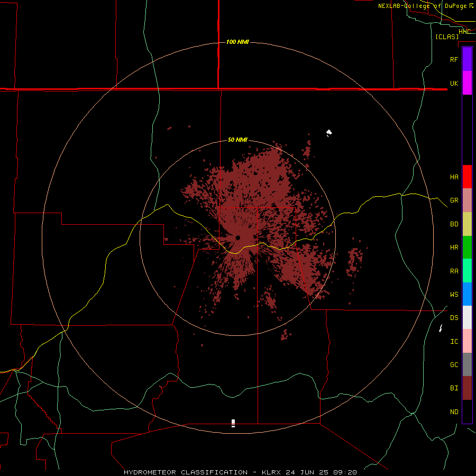Click the KLRX station identifier
The image size is (476, 476).
[x=271, y=472]
